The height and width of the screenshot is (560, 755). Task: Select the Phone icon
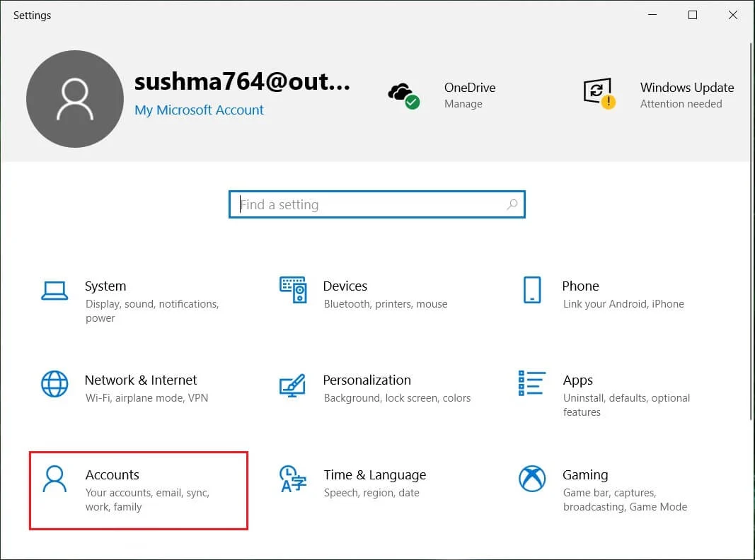[x=531, y=290]
